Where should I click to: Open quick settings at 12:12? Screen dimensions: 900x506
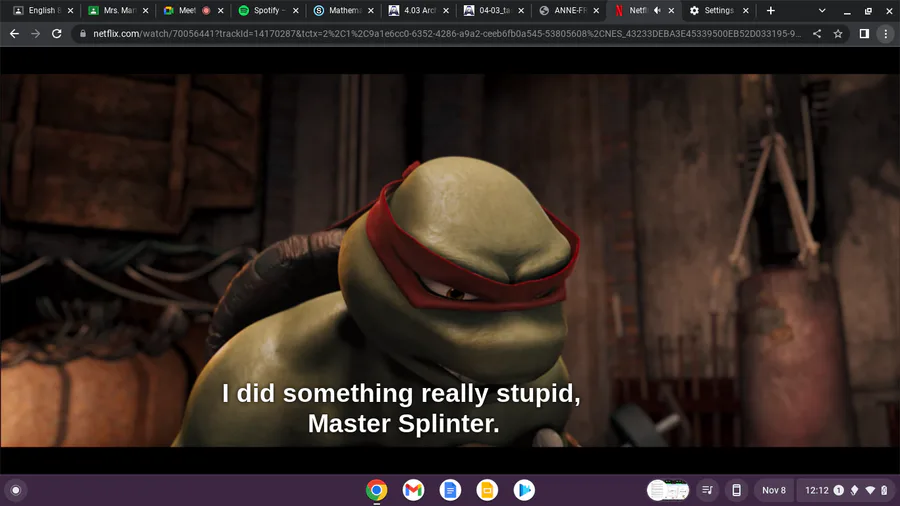(x=846, y=490)
